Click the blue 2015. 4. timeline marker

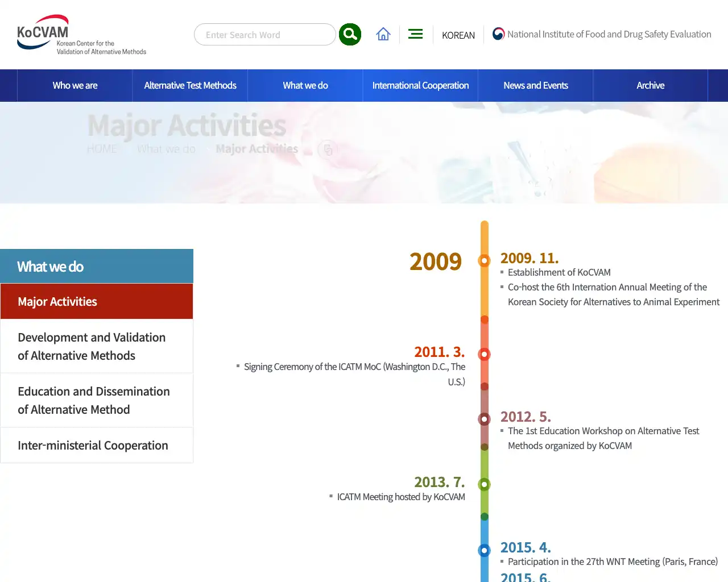click(x=484, y=550)
